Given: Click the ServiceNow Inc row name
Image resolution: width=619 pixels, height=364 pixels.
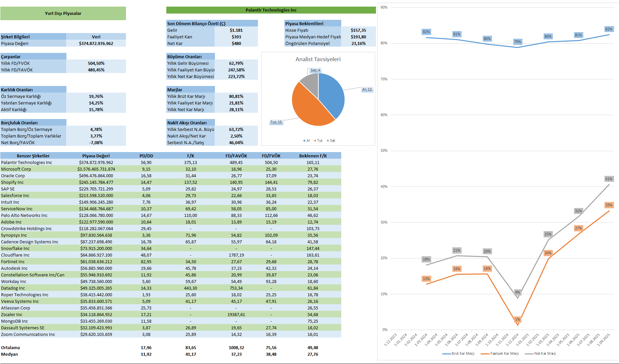Looking at the screenshot, I should click(x=17, y=209).
